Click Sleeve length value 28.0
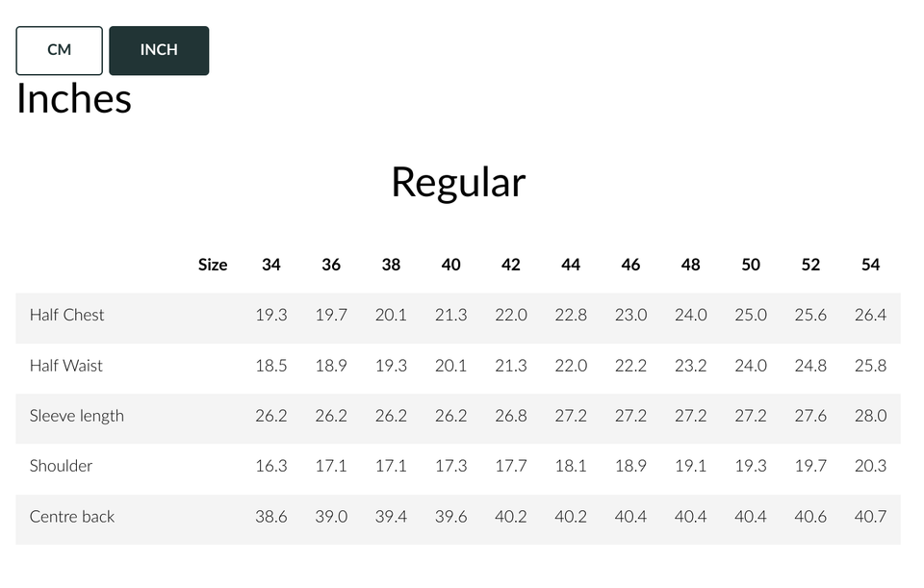This screenshot has width=924, height=588. 870,416
